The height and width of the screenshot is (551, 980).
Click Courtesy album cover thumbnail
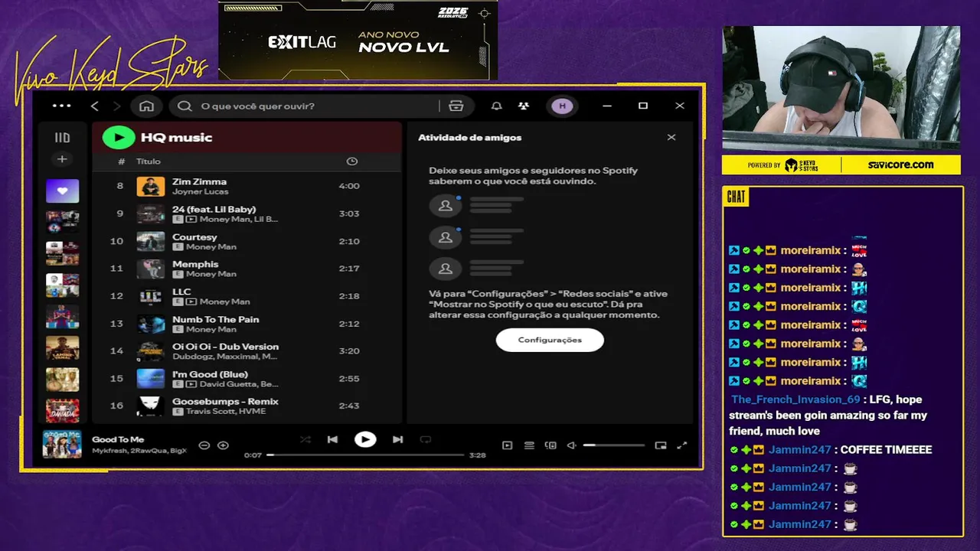tap(151, 241)
